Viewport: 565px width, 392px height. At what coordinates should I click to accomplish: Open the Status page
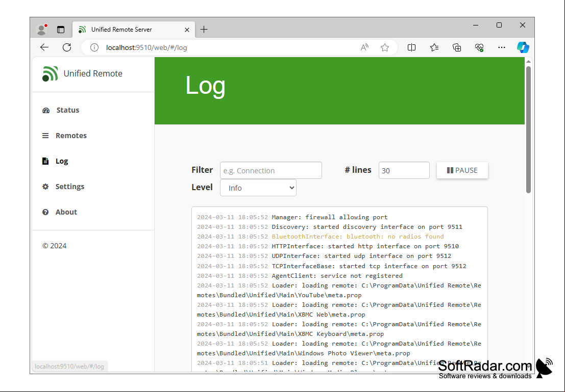pyautogui.click(x=68, y=110)
